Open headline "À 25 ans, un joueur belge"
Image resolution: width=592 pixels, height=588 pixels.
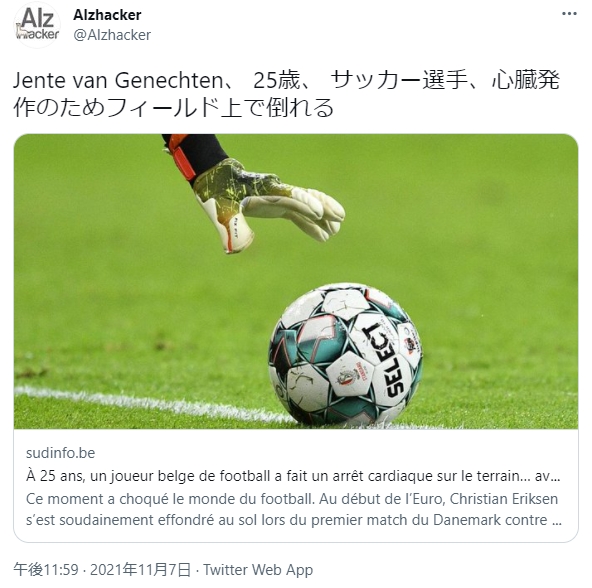293,476
